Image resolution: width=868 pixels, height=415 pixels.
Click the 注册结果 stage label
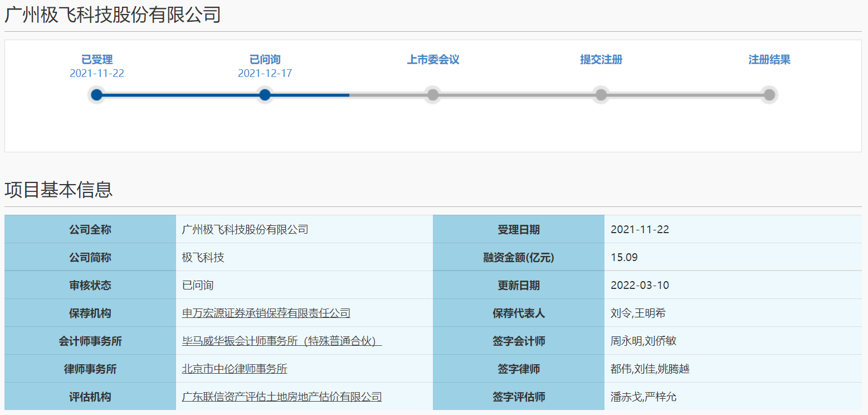click(769, 60)
